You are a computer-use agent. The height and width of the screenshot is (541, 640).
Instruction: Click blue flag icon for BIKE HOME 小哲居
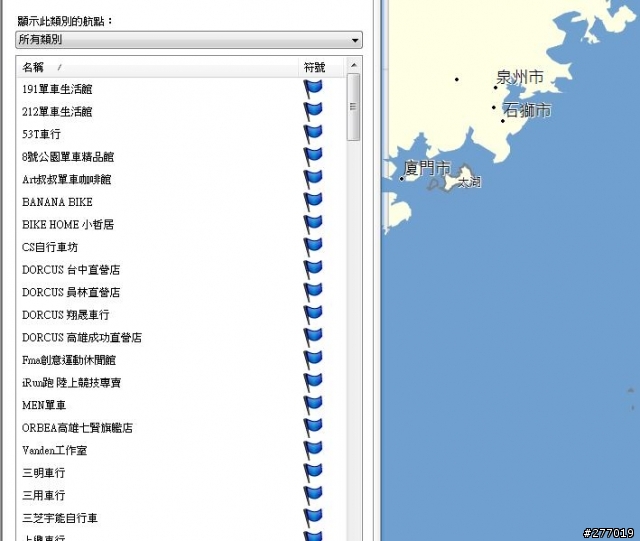[x=313, y=225]
